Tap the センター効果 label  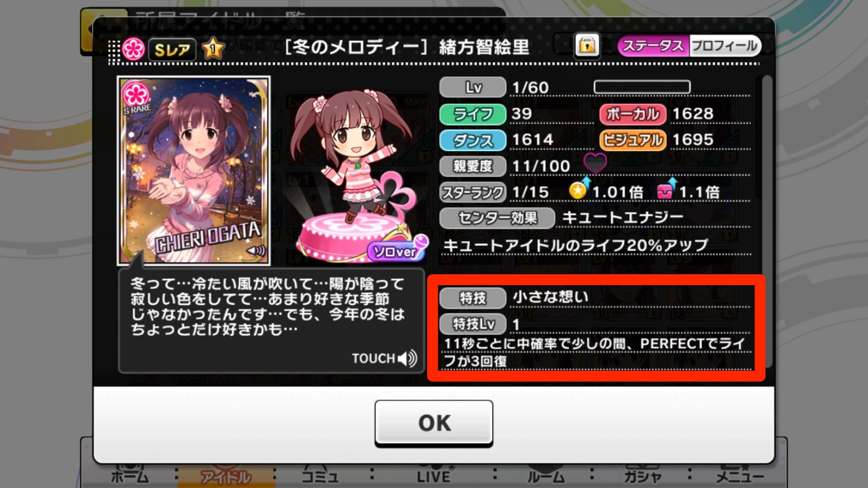497,218
